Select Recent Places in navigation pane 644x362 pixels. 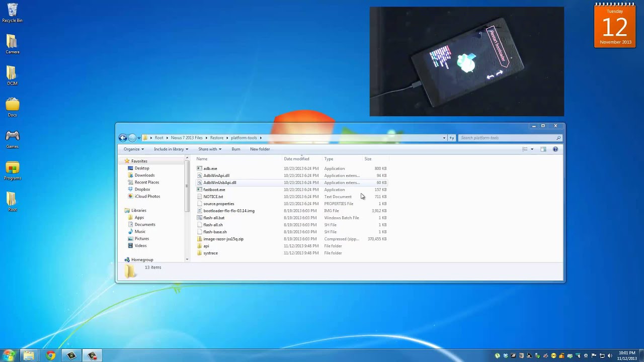click(x=146, y=183)
